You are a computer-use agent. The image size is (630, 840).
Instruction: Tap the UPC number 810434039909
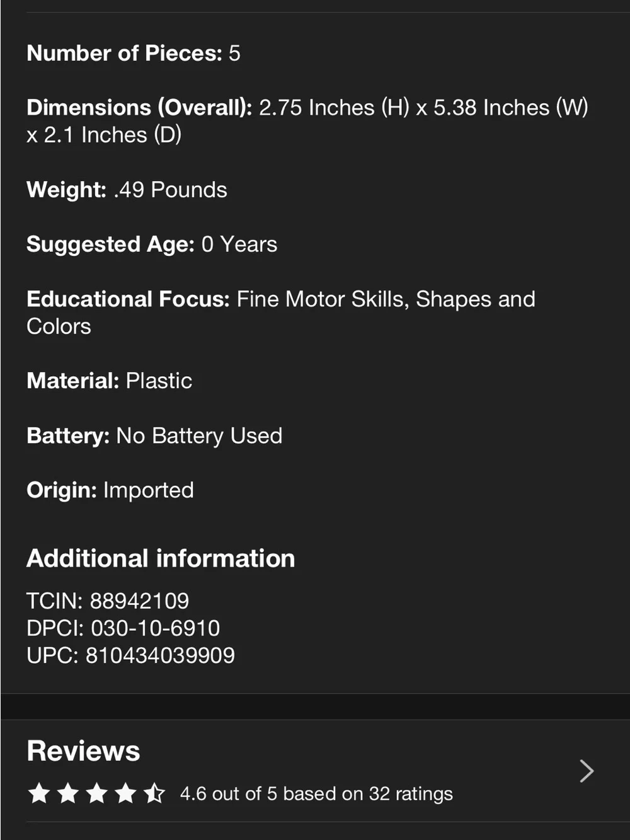tap(160, 655)
